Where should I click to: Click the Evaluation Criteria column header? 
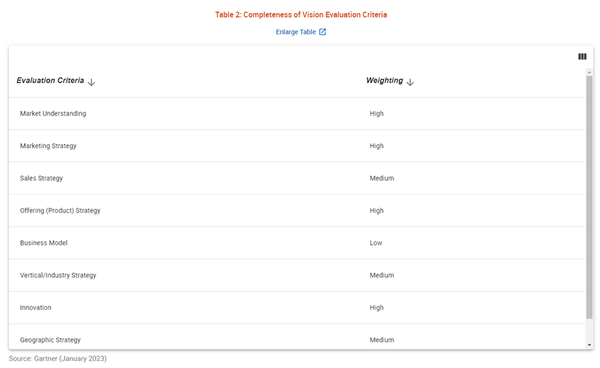tap(50, 80)
